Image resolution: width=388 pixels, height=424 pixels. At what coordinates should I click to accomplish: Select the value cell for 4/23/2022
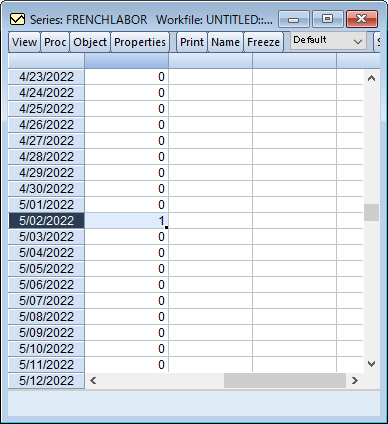point(127,77)
